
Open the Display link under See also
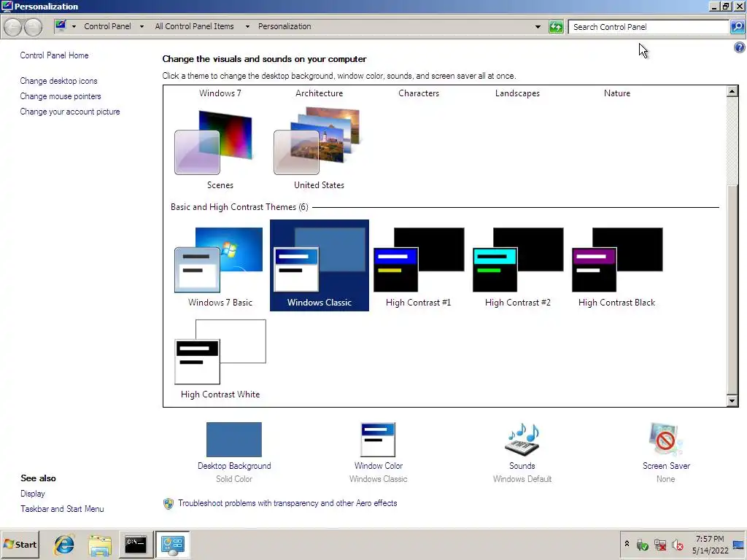click(32, 494)
